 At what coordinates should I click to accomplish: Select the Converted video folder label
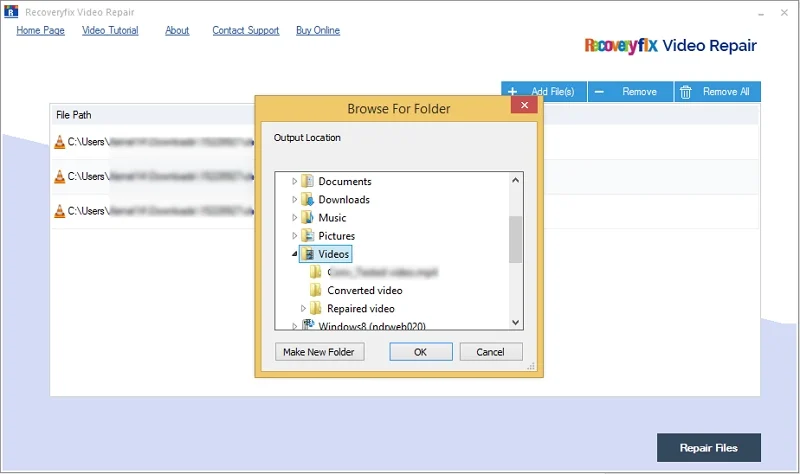coord(365,290)
